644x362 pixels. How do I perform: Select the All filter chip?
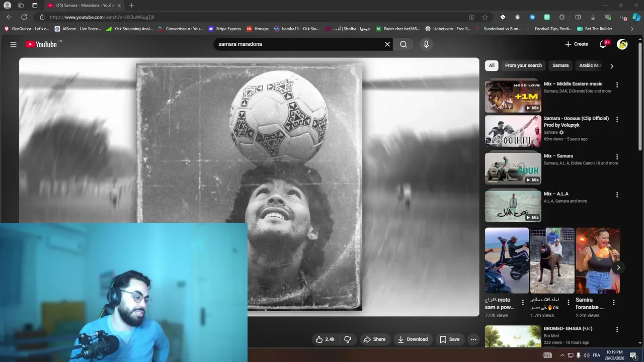click(492, 65)
